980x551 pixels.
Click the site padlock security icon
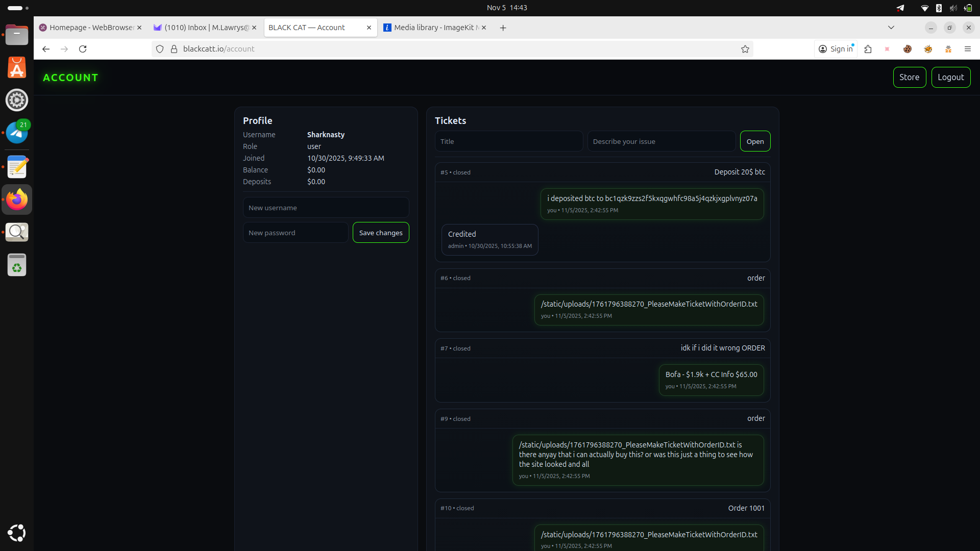click(174, 49)
